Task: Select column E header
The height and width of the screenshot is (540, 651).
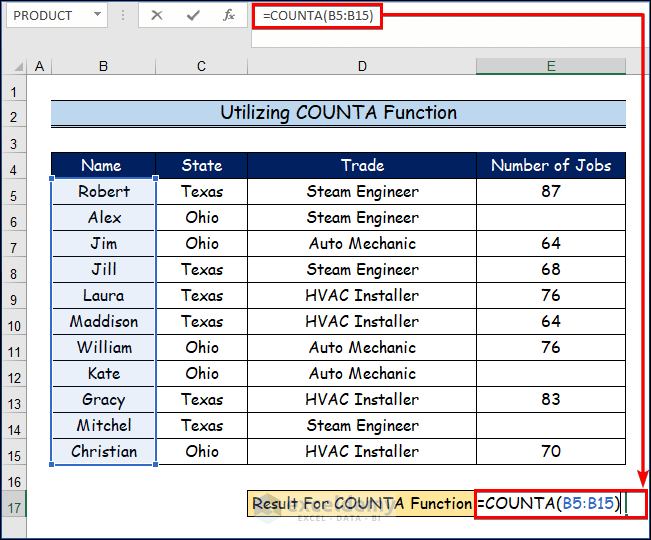Action: point(551,66)
